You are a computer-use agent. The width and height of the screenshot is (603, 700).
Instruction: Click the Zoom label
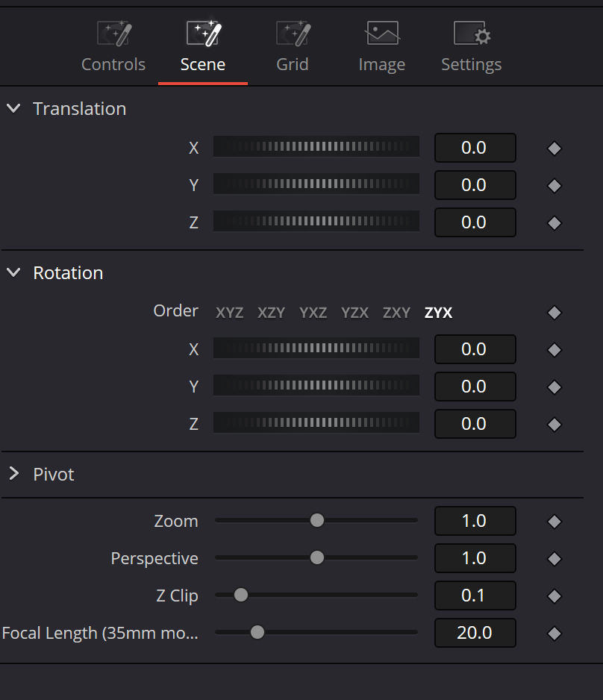pos(176,521)
